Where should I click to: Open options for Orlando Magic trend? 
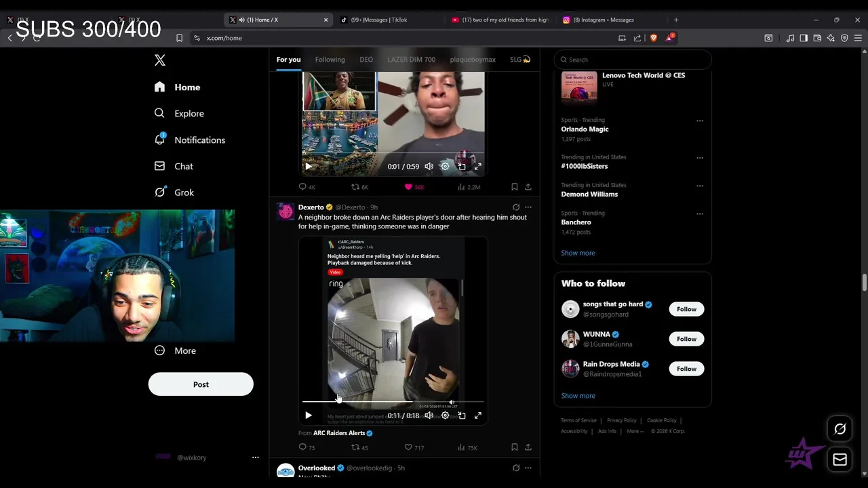tap(700, 121)
